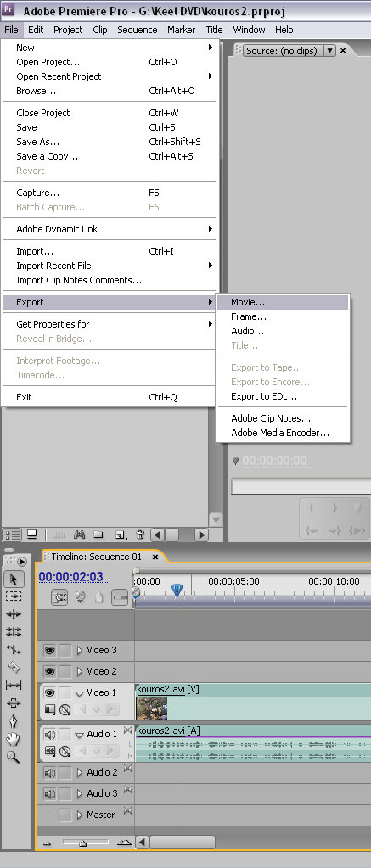Expand the Master track

79,815
